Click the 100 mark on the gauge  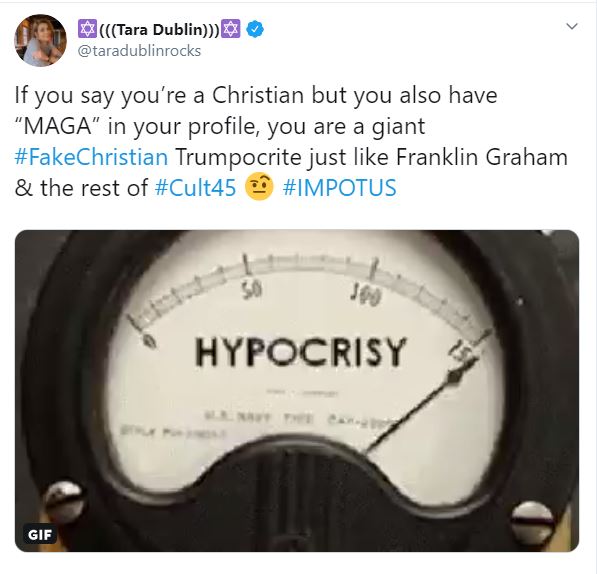(x=366, y=298)
